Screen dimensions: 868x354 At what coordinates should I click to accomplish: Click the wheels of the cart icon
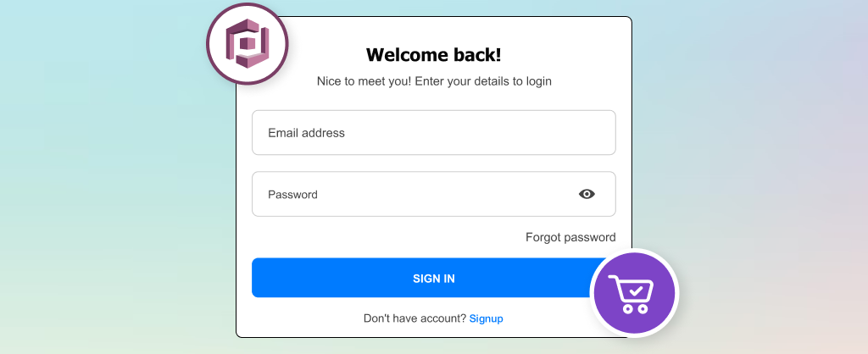coord(634,309)
